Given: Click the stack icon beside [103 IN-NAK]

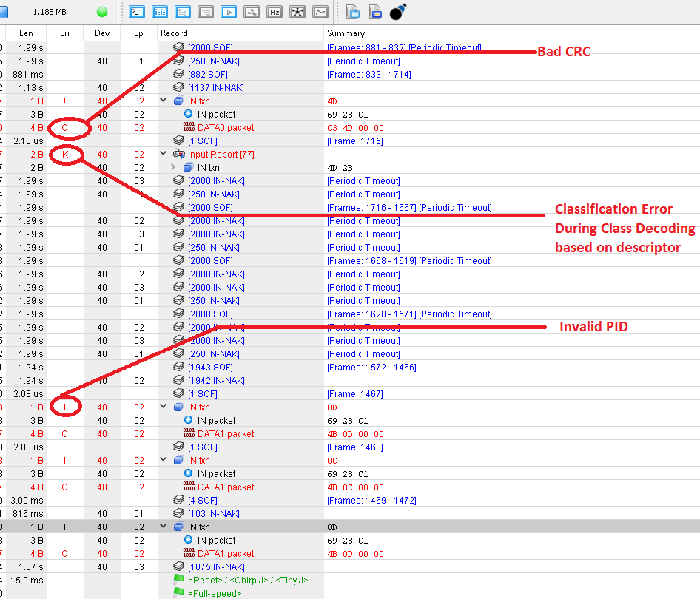Looking at the screenshot, I should (178, 513).
